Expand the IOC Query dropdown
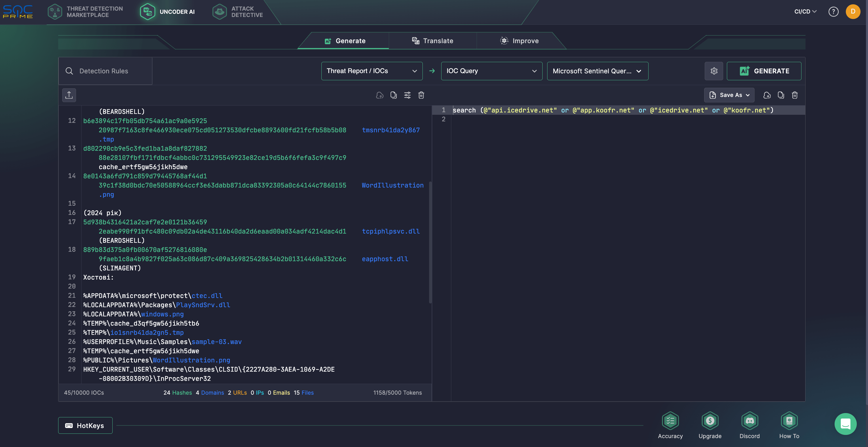Viewport: 868px width, 447px height. click(491, 71)
